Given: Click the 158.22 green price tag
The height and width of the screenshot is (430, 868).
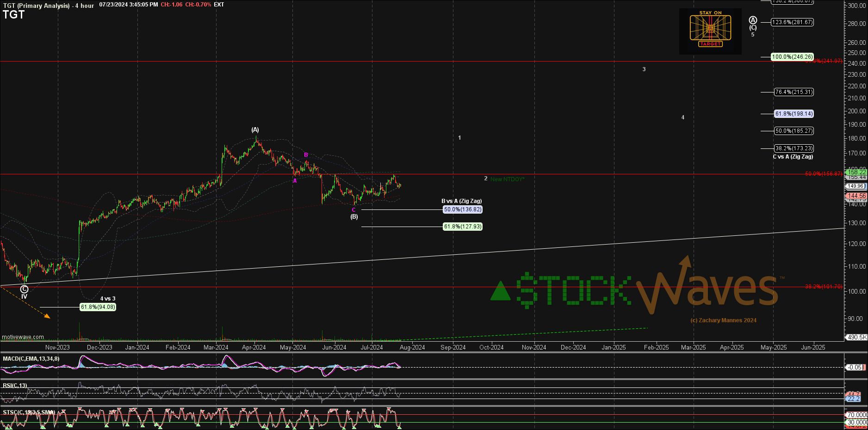Looking at the screenshot, I should click(856, 172).
